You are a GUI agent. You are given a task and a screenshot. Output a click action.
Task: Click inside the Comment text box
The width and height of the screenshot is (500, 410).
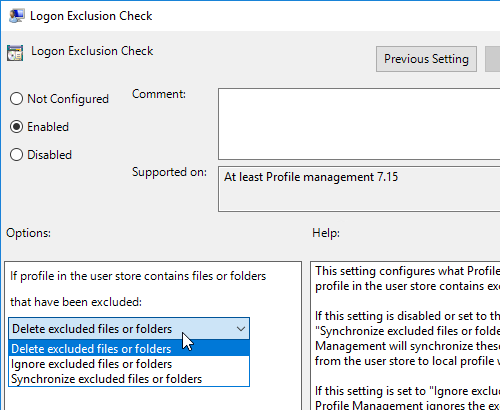pyautogui.click(x=359, y=124)
